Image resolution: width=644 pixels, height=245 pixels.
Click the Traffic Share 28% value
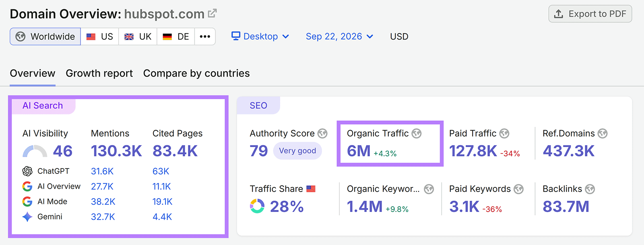pyautogui.click(x=287, y=207)
